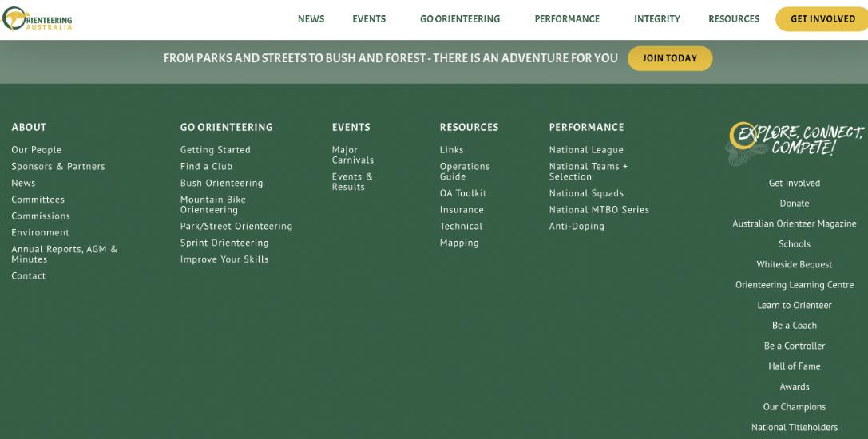
Task: Open the Contact link
Action: pyautogui.click(x=29, y=276)
